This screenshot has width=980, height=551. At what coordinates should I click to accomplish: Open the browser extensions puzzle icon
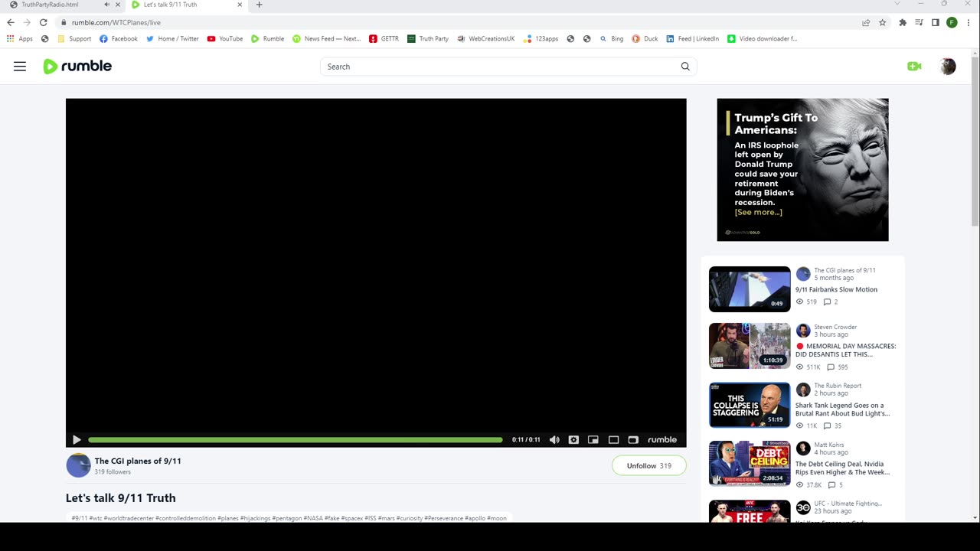coord(903,23)
